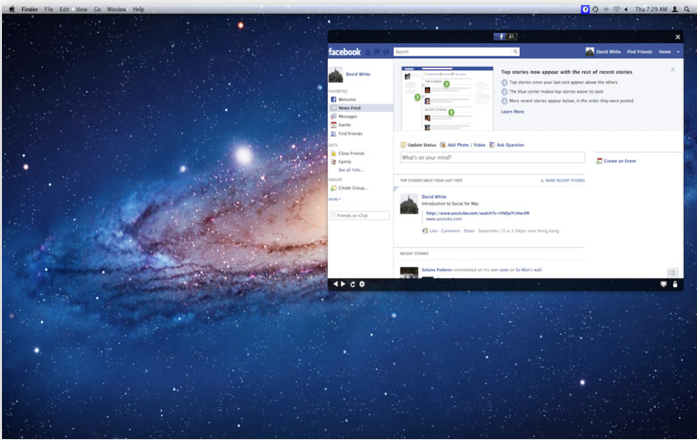The width and height of the screenshot is (697, 440).
Task: Click See all lists link
Action: [x=351, y=170]
